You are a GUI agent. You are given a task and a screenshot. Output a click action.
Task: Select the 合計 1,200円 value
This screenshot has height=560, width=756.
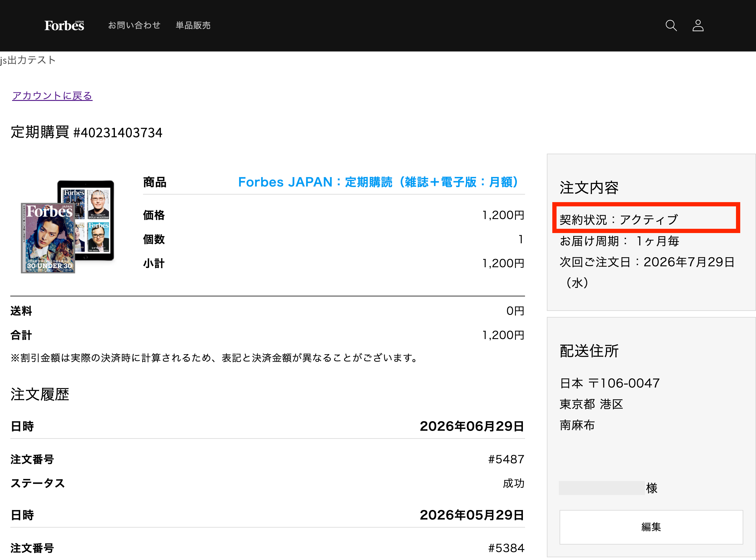coord(503,335)
